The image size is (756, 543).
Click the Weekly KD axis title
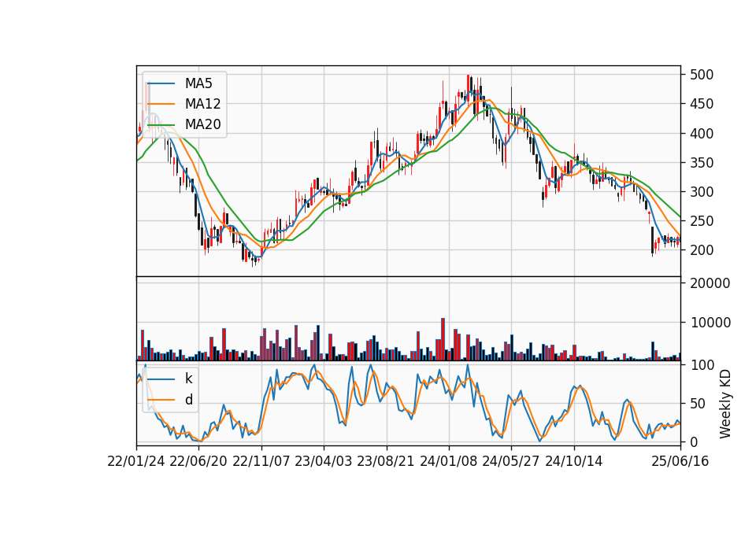(725, 404)
